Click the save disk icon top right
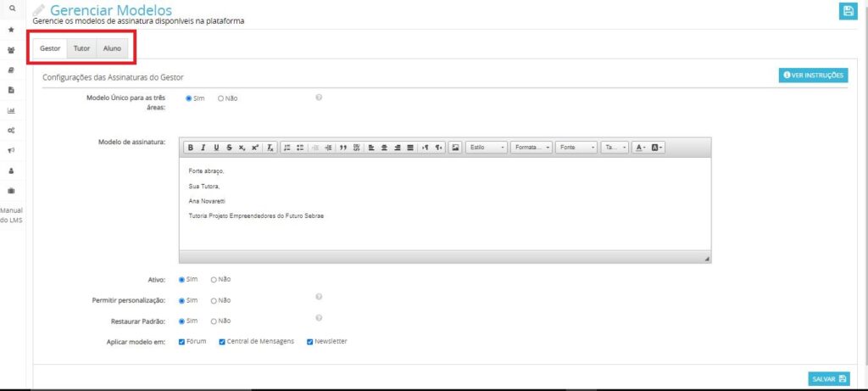 [x=847, y=10]
